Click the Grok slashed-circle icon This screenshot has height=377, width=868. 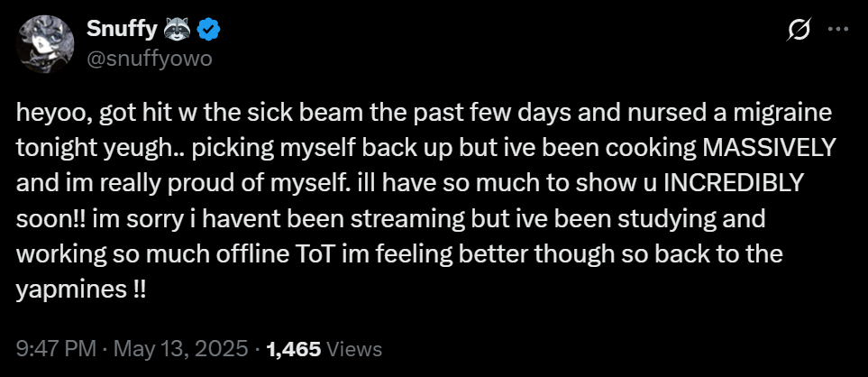click(798, 30)
